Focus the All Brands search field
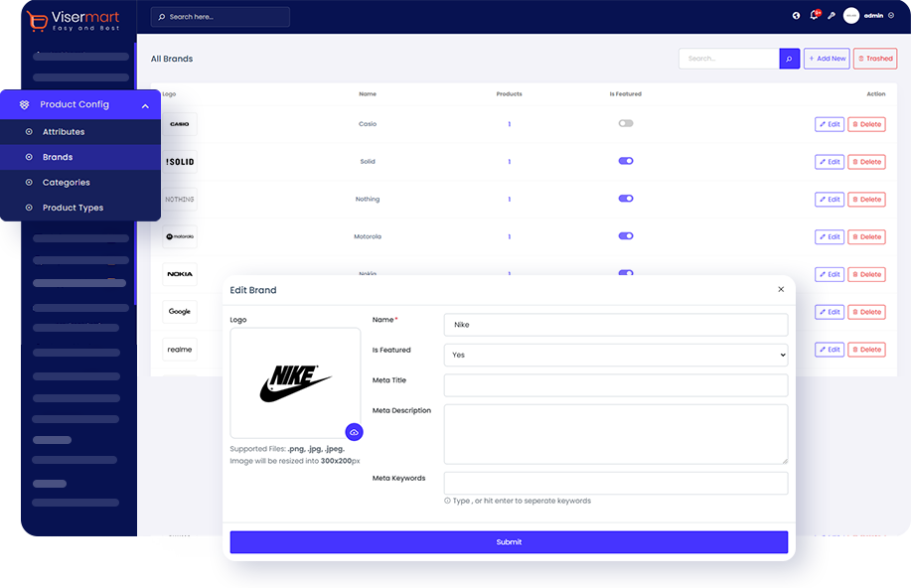 point(728,59)
